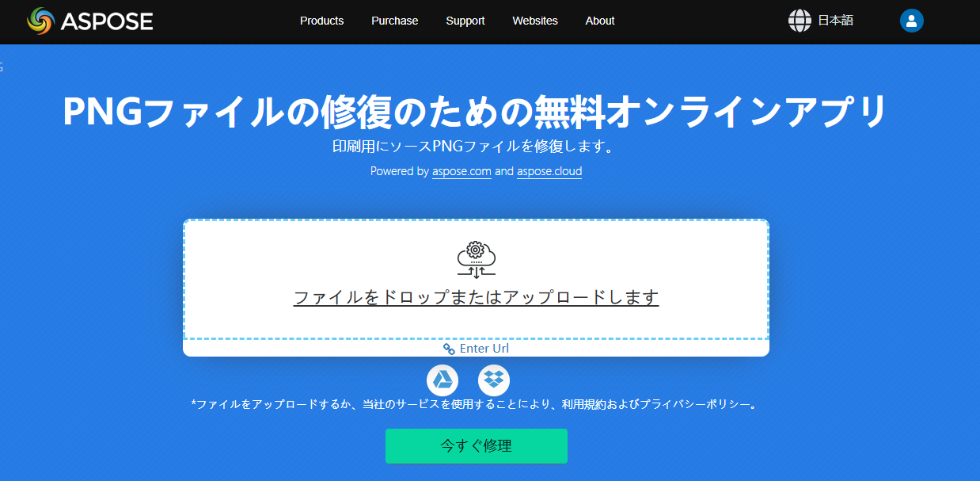
Task: Click the cloud upload icon
Action: point(476,258)
